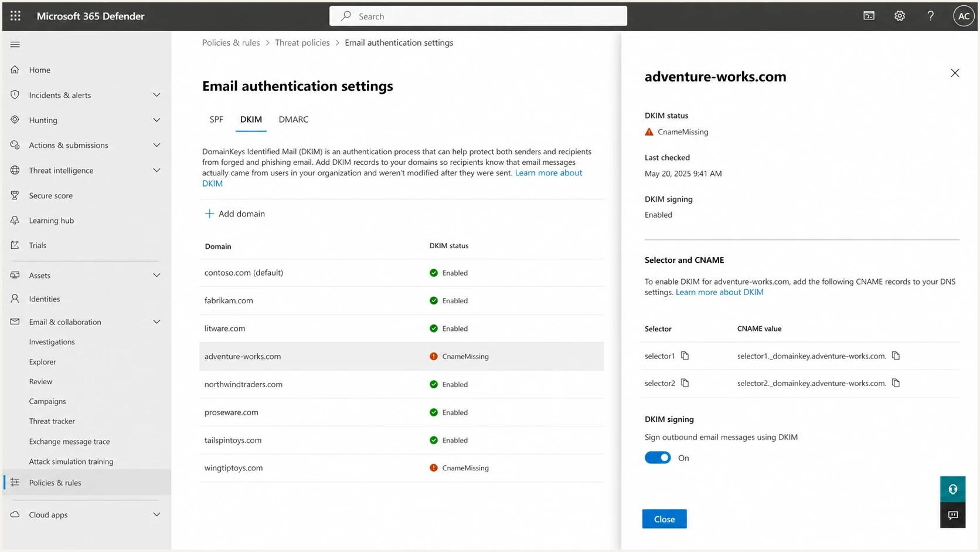Go to Policies & rules breadcrumb
This screenshot has height=552, width=980.
click(231, 43)
